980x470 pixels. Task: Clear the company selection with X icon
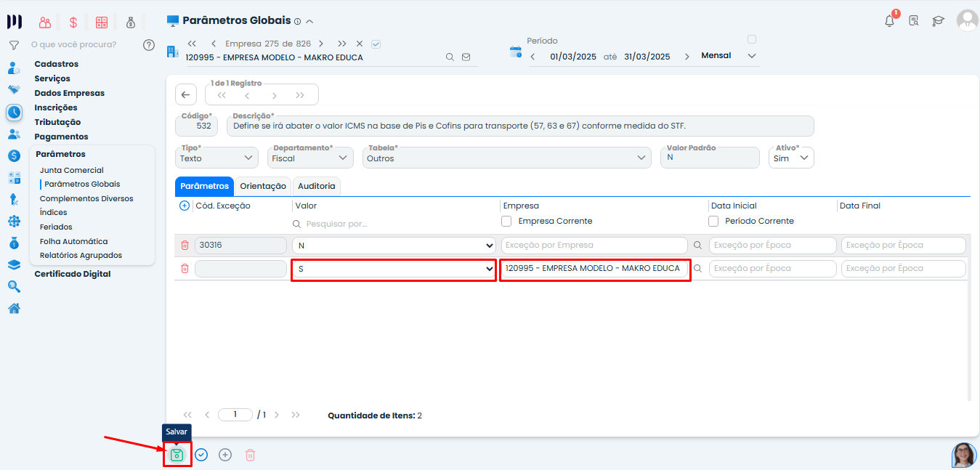(359, 44)
